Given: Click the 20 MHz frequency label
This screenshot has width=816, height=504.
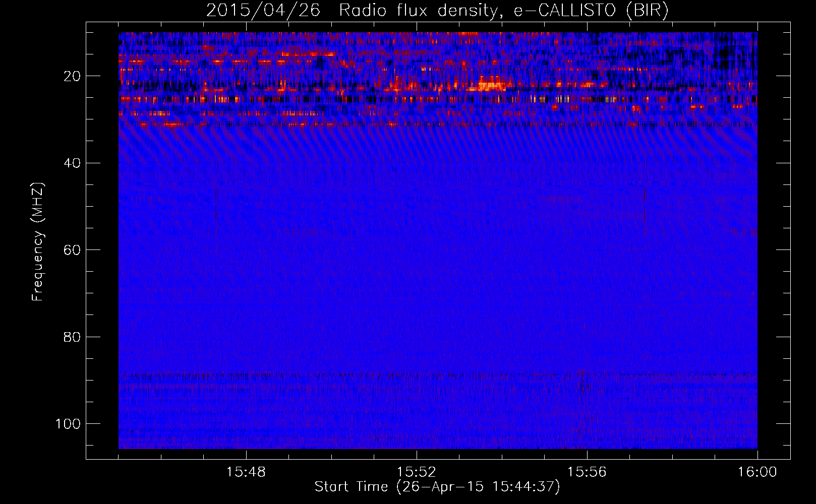Looking at the screenshot, I should pyautogui.click(x=73, y=76).
